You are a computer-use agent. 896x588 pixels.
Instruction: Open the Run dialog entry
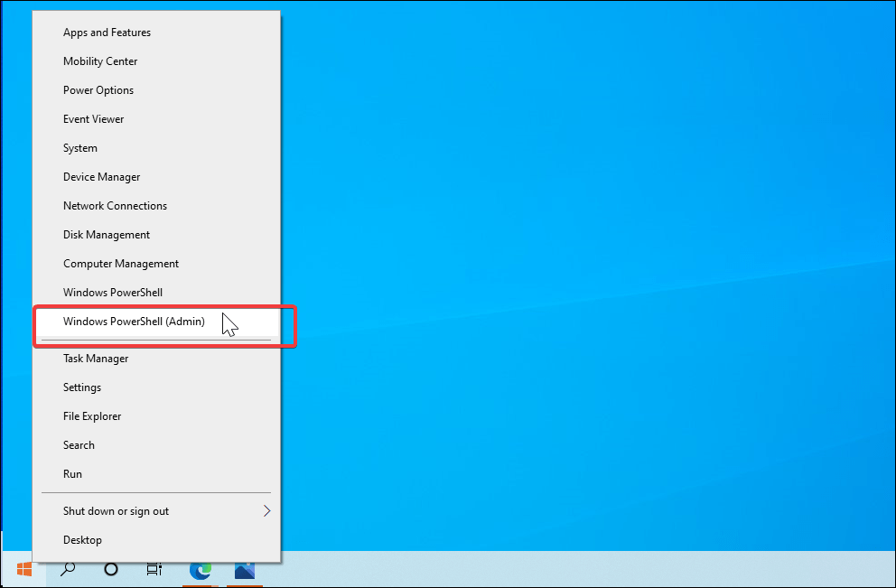pos(156,473)
